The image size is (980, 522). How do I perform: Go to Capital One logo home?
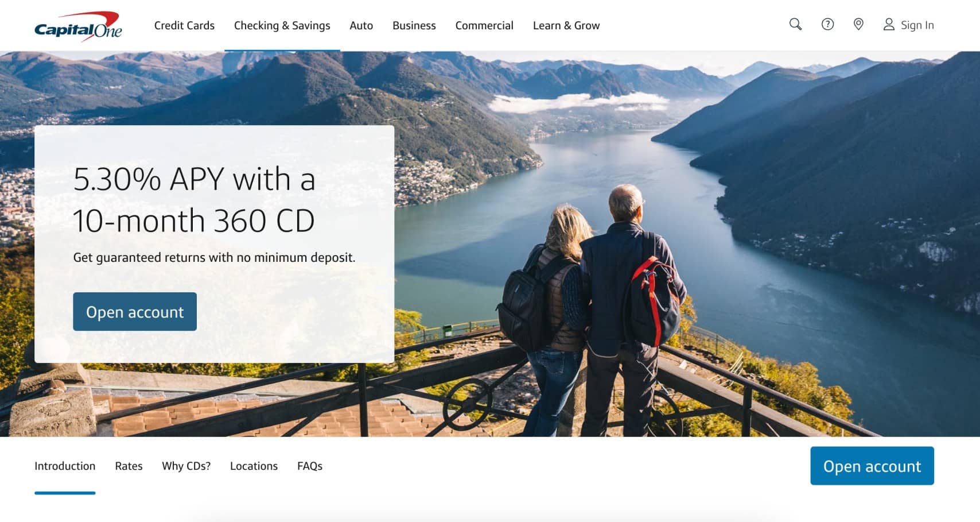click(x=78, y=26)
